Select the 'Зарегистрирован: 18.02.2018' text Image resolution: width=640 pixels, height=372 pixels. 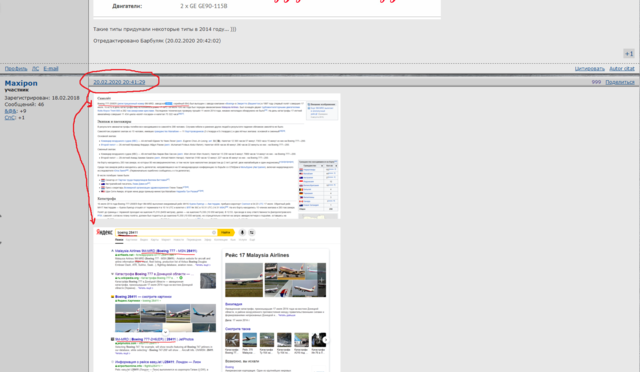42,98
